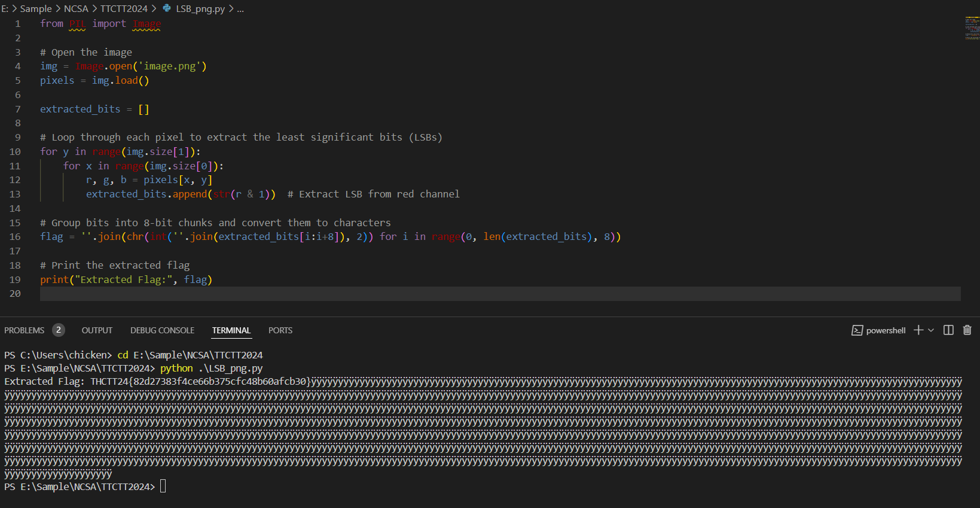Switch to the PROBLEMS tab

point(25,330)
